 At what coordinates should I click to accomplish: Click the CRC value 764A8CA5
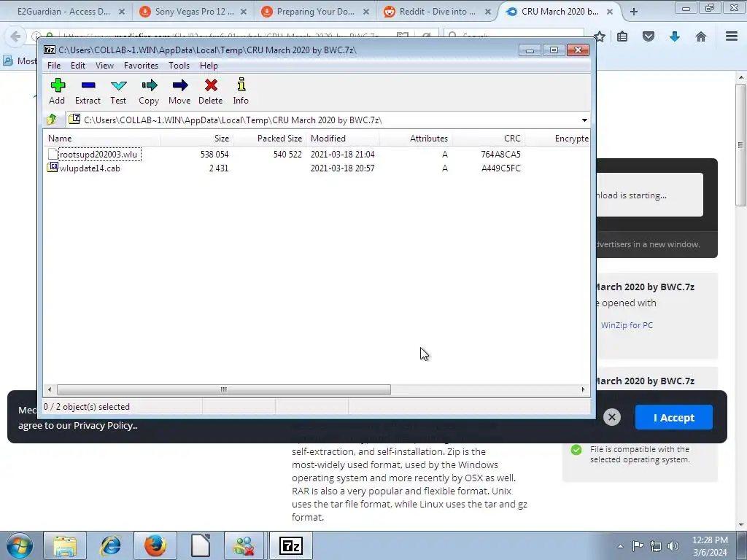500,155
